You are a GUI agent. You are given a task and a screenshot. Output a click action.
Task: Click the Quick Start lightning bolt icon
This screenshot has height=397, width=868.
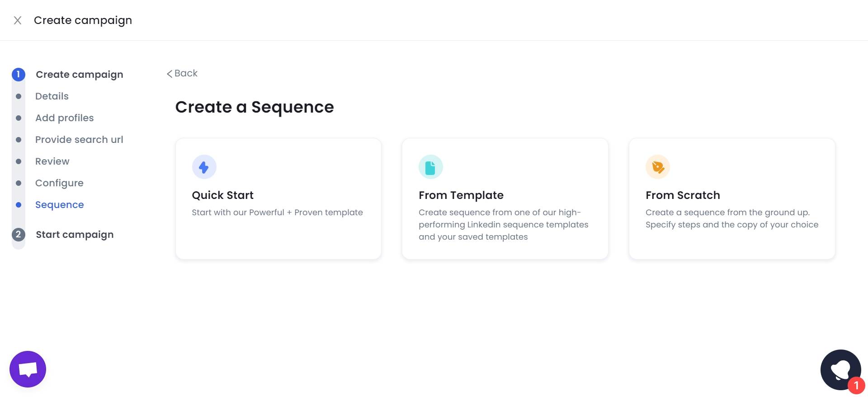click(204, 167)
